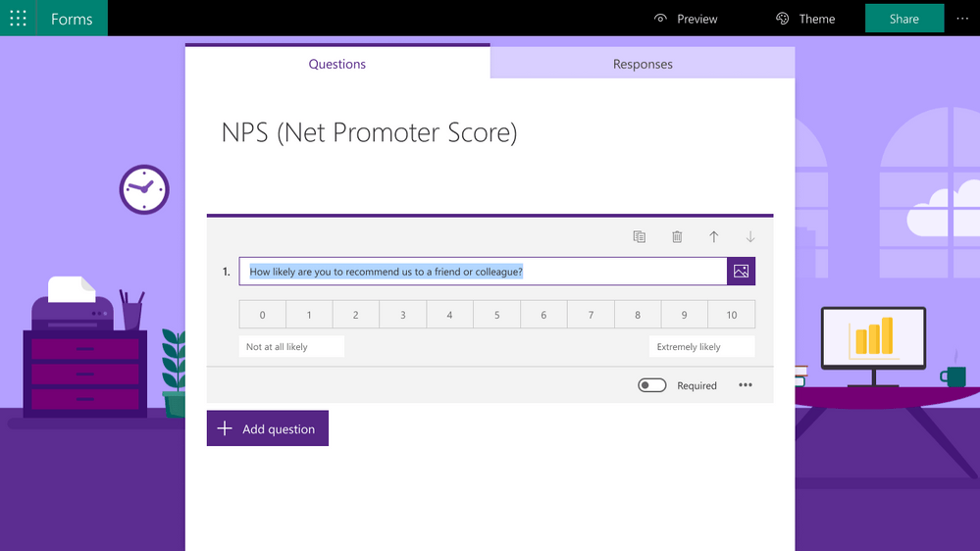Insert media with the image icon

[x=742, y=272]
